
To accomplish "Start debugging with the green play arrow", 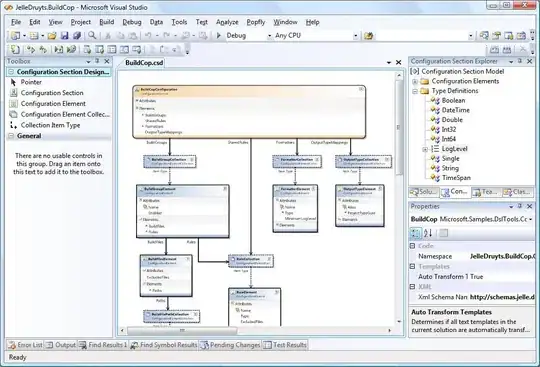I will (x=218, y=35).
